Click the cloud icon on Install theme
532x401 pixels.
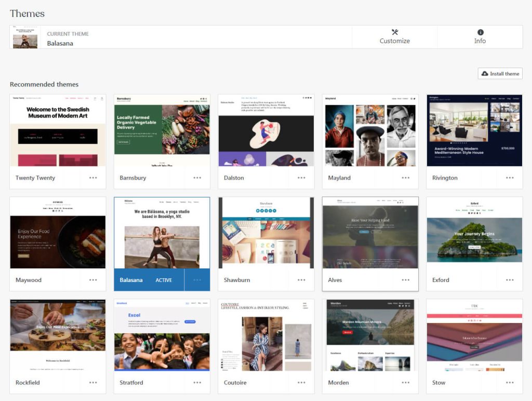(484, 73)
